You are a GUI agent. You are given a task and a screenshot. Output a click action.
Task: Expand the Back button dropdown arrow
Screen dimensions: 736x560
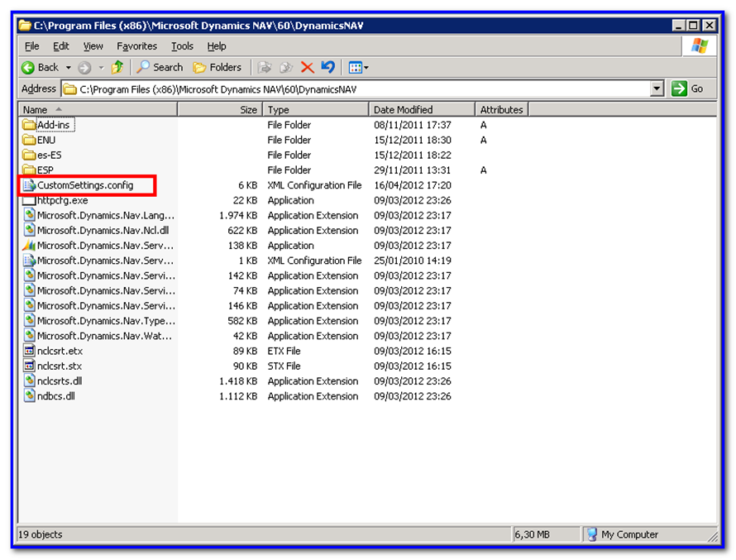click(x=69, y=67)
